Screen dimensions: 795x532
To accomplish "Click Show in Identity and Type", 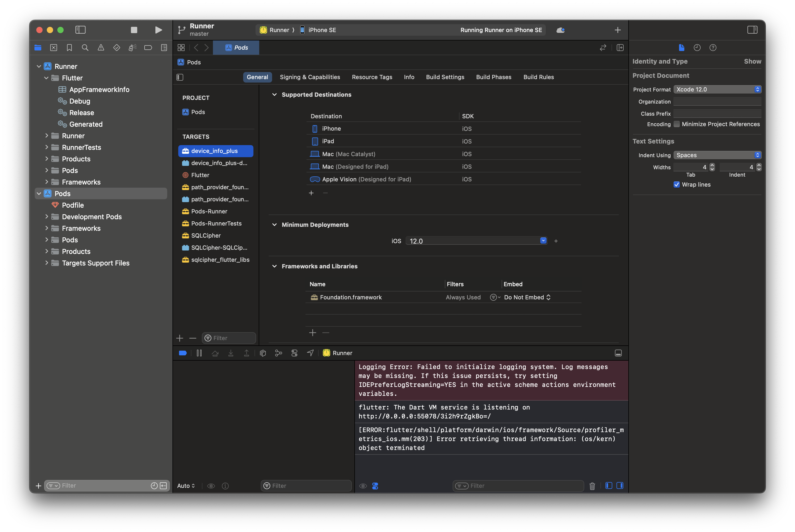I will [x=752, y=62].
